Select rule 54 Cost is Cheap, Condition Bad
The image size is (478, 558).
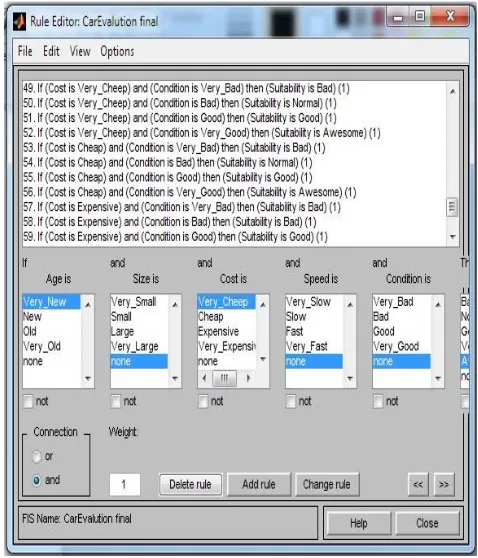click(168, 163)
